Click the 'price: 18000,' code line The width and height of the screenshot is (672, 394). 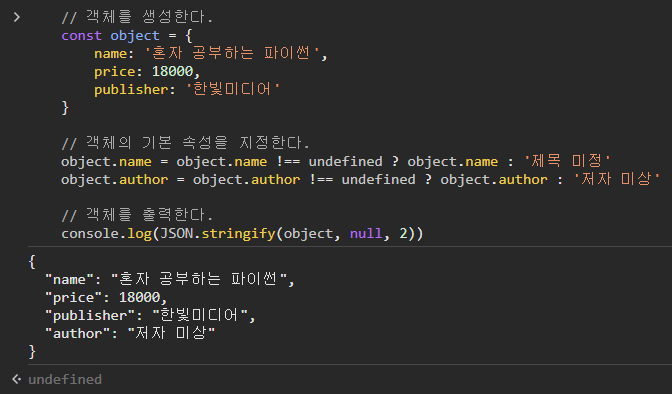point(147,72)
